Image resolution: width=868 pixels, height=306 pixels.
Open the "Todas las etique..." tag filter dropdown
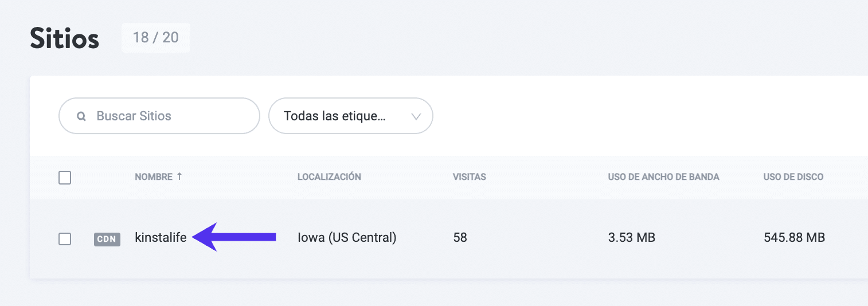tap(344, 116)
